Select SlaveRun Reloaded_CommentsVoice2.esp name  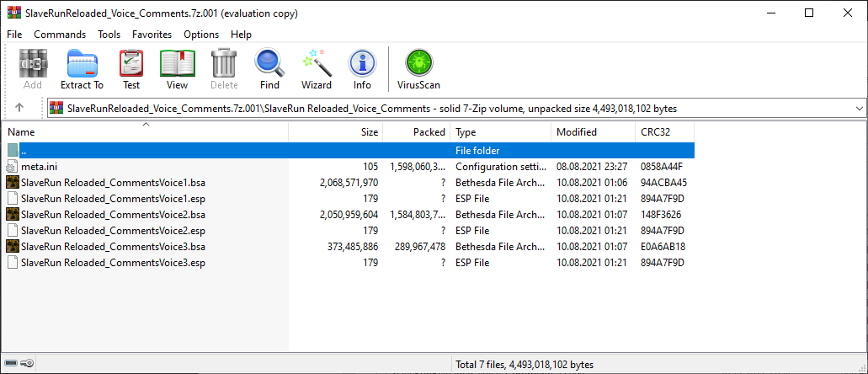(113, 231)
